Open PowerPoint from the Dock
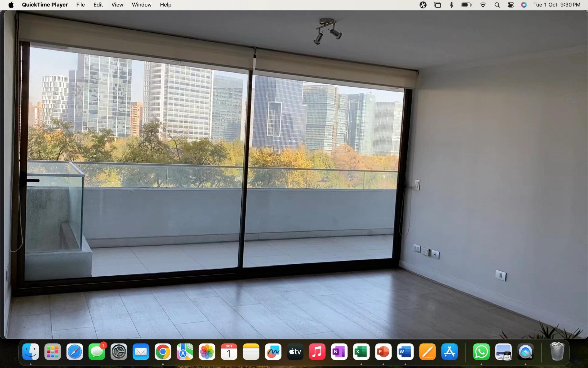 (383, 352)
